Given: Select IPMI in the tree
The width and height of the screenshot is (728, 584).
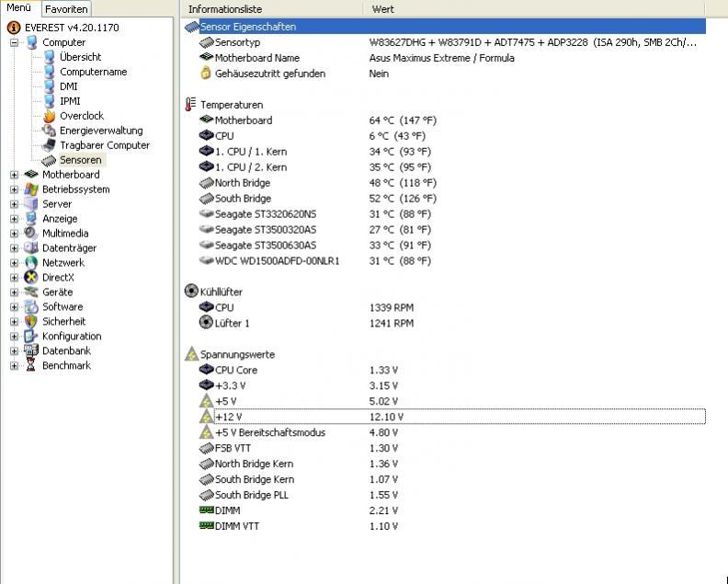Looking at the screenshot, I should pos(70,101).
